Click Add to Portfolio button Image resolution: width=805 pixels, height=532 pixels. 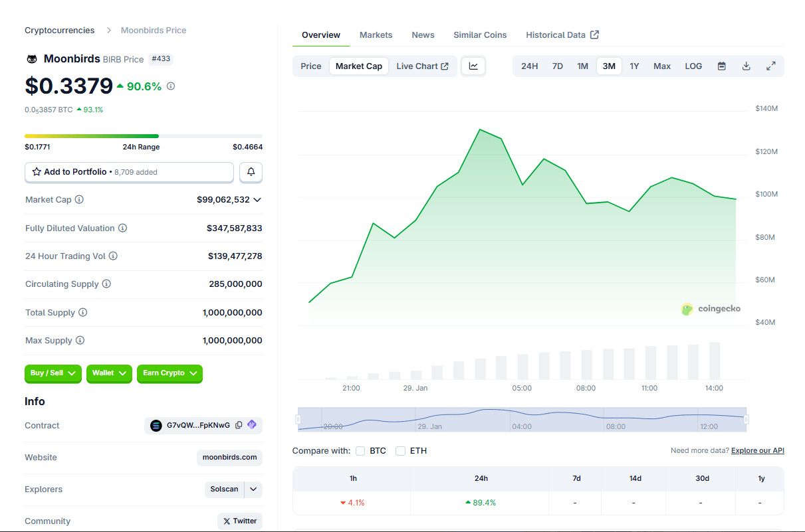(129, 171)
